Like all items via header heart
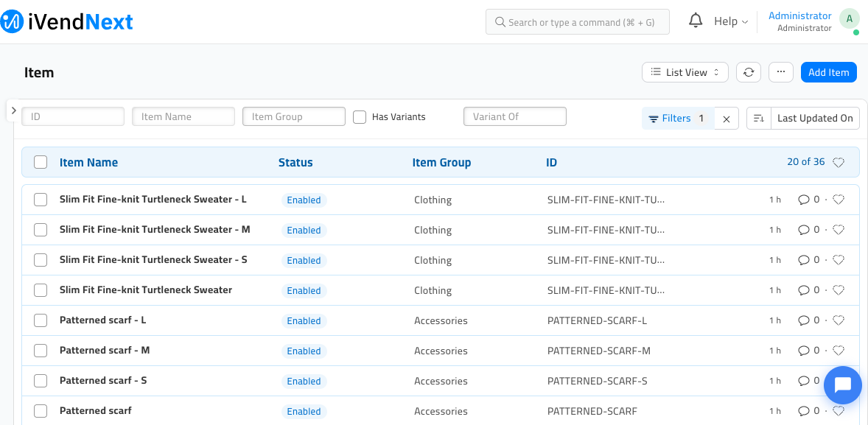The height and width of the screenshot is (425, 868). click(x=839, y=162)
